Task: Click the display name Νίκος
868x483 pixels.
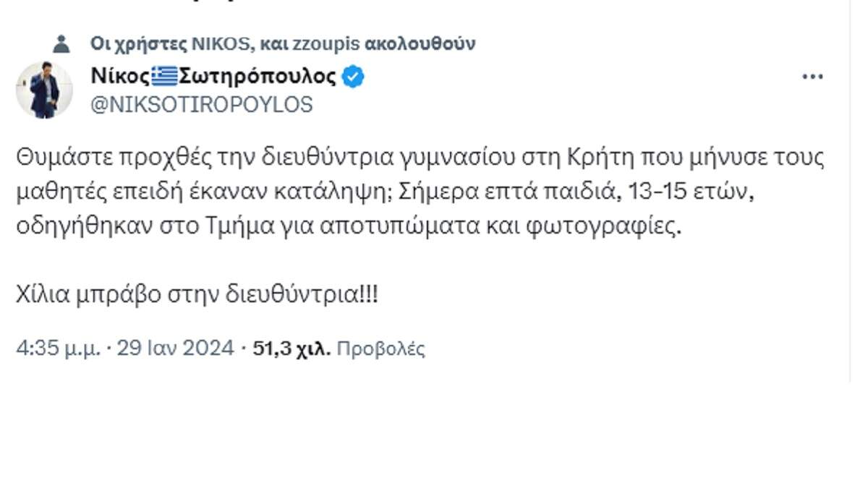Action: click(x=120, y=76)
